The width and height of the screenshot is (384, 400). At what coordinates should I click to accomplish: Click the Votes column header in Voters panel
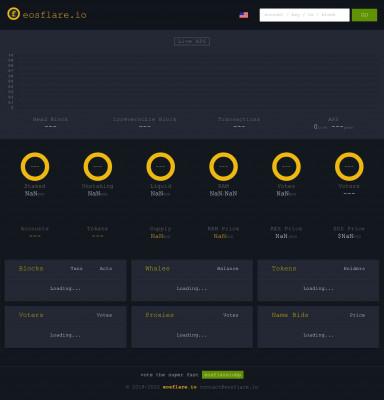[104, 315]
